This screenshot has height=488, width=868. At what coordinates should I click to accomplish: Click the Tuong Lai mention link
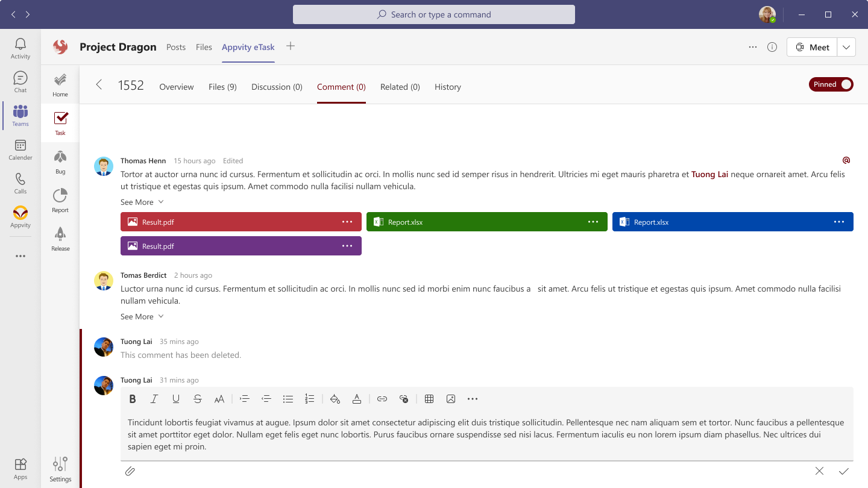tap(709, 174)
